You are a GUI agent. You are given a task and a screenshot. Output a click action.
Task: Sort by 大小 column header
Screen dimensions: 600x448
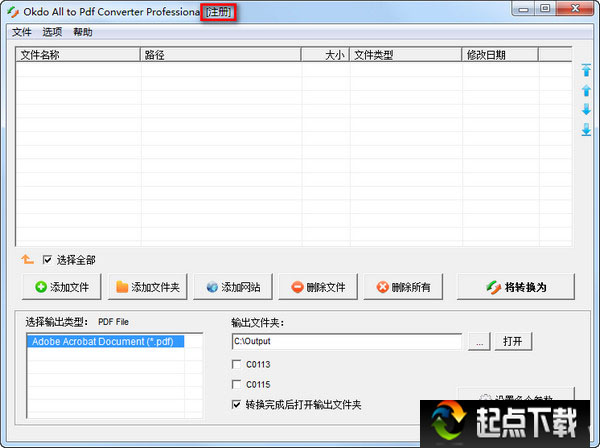click(325, 55)
